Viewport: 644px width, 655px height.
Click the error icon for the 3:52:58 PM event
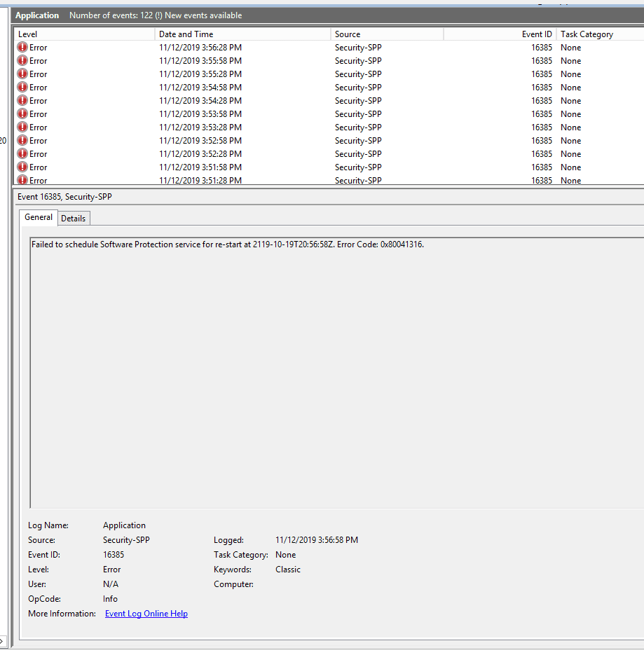(x=22, y=141)
